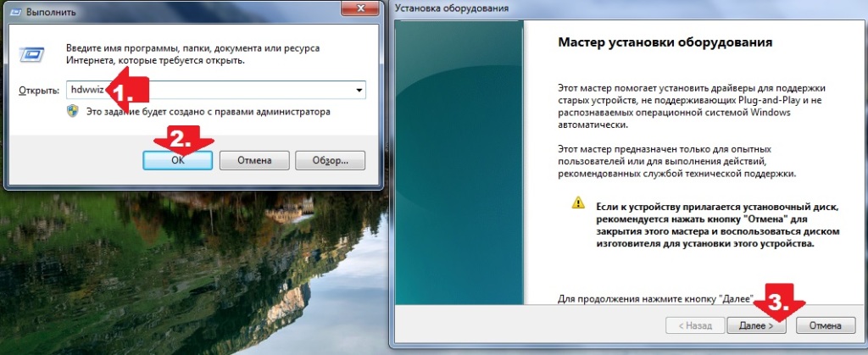Click OK in the Run dialog

[177, 160]
